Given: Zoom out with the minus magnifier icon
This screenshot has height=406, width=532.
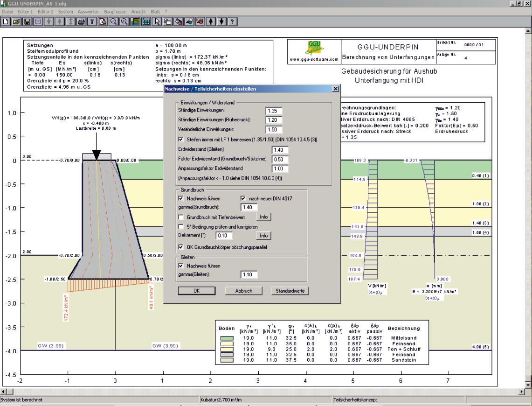Looking at the screenshot, I should (x=114, y=22).
